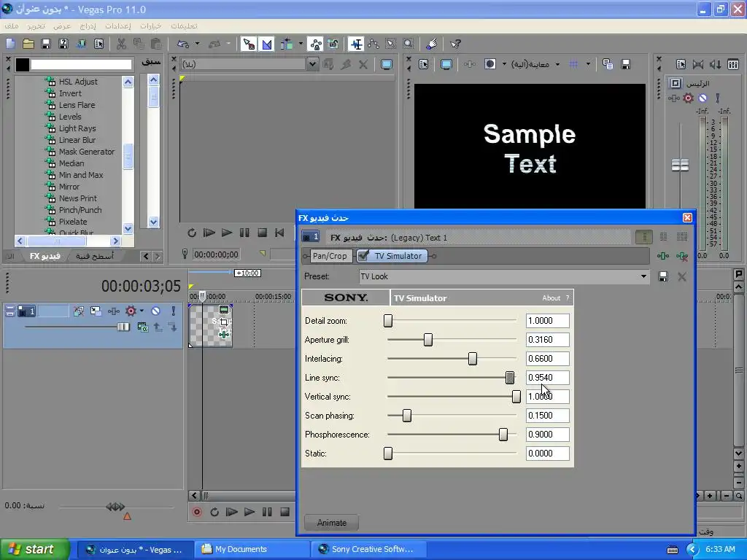
Task: Click the track FX gear icon in track header
Action: point(131,311)
